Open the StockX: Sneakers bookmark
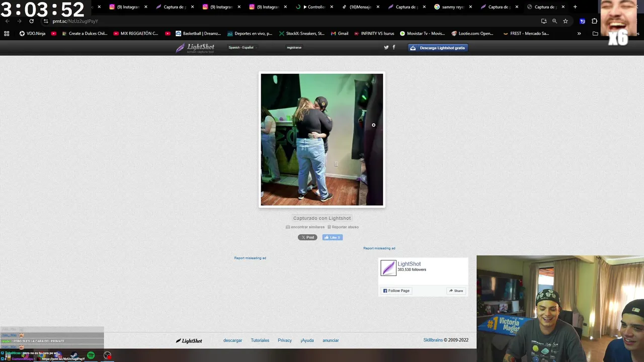The width and height of the screenshot is (644, 362). (x=301, y=34)
